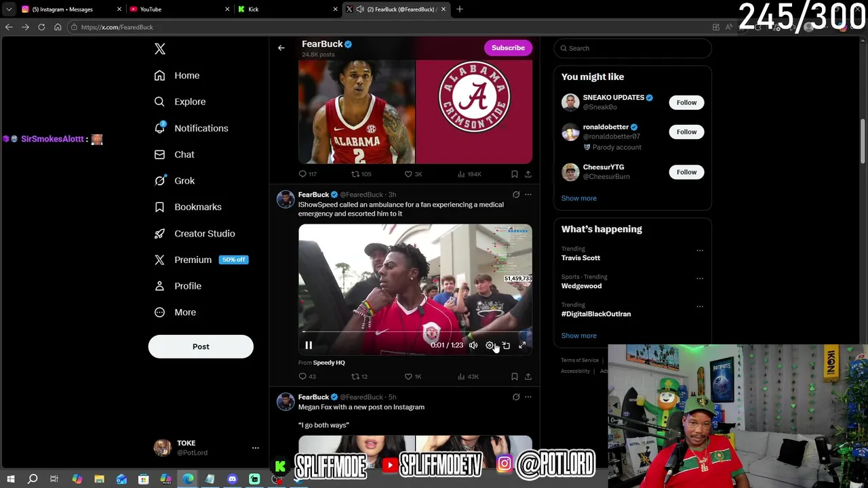Switch to Kick browser tab
Screen dimensions: 868x488
pos(288,9)
